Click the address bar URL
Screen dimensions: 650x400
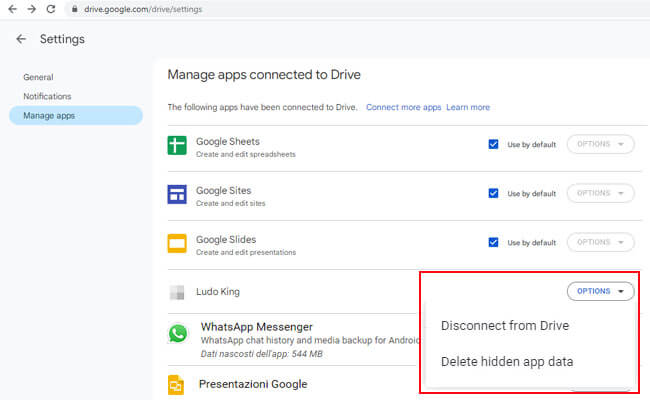pos(143,9)
